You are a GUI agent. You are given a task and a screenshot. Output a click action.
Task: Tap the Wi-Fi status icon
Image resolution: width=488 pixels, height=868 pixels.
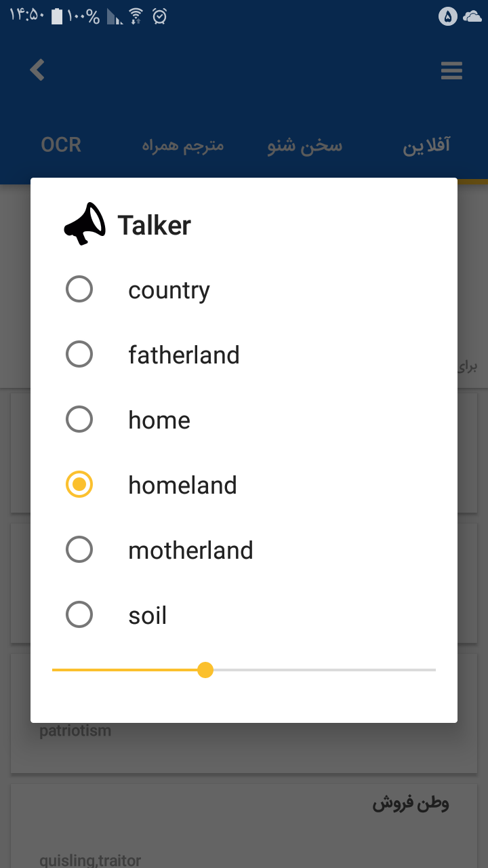pos(136,16)
